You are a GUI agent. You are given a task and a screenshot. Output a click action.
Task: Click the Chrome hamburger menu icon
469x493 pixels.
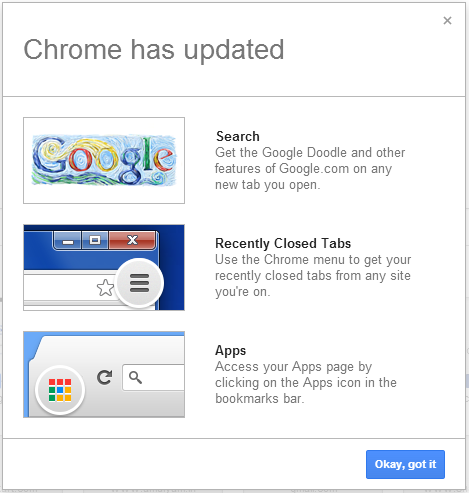139,283
